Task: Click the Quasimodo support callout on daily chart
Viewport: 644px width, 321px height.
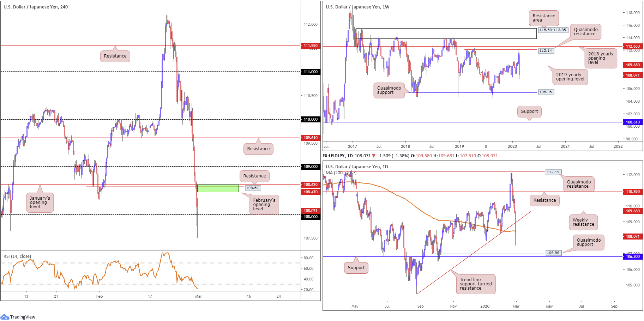Action: coord(589,242)
